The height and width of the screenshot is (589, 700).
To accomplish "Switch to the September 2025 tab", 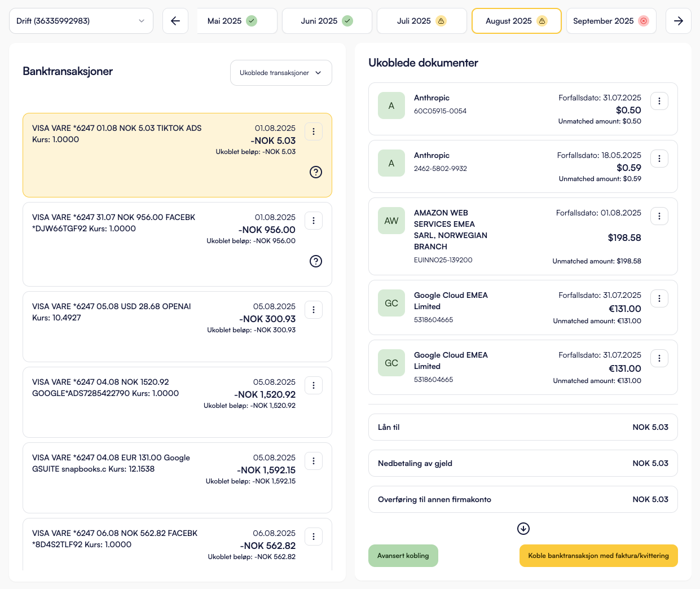I will pyautogui.click(x=611, y=21).
